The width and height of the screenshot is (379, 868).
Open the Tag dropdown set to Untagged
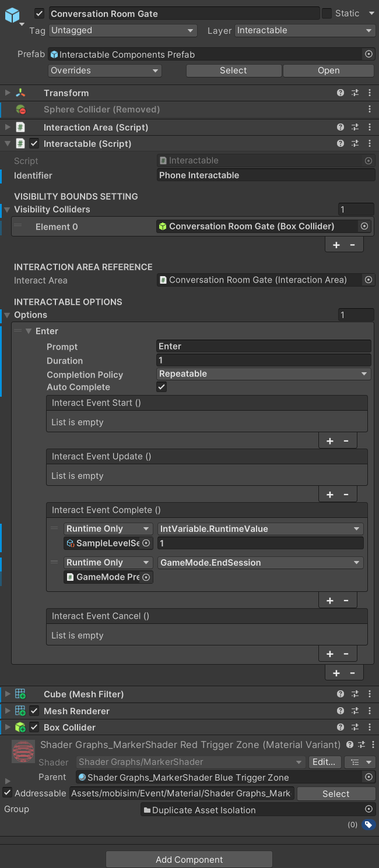(x=123, y=30)
